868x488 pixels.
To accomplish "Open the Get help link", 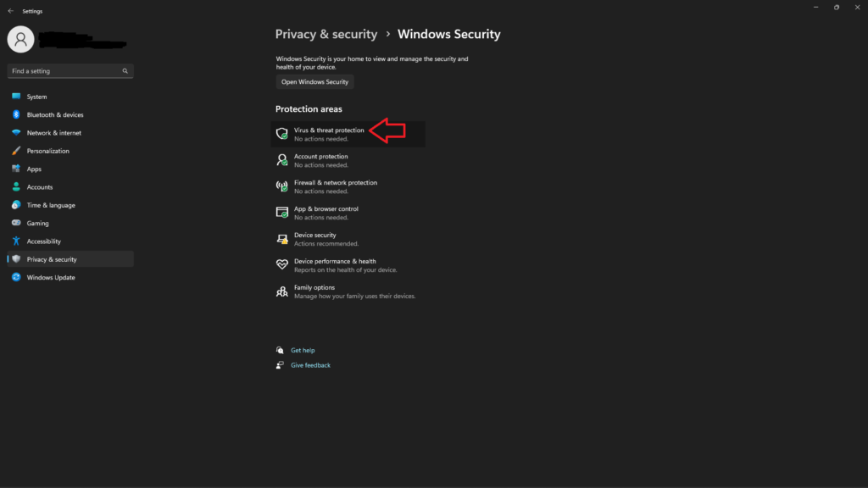I will pyautogui.click(x=303, y=350).
